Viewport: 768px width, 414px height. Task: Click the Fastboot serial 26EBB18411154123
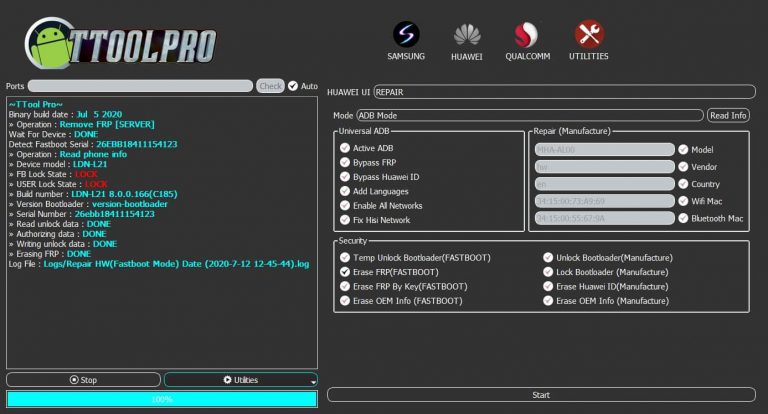137,144
